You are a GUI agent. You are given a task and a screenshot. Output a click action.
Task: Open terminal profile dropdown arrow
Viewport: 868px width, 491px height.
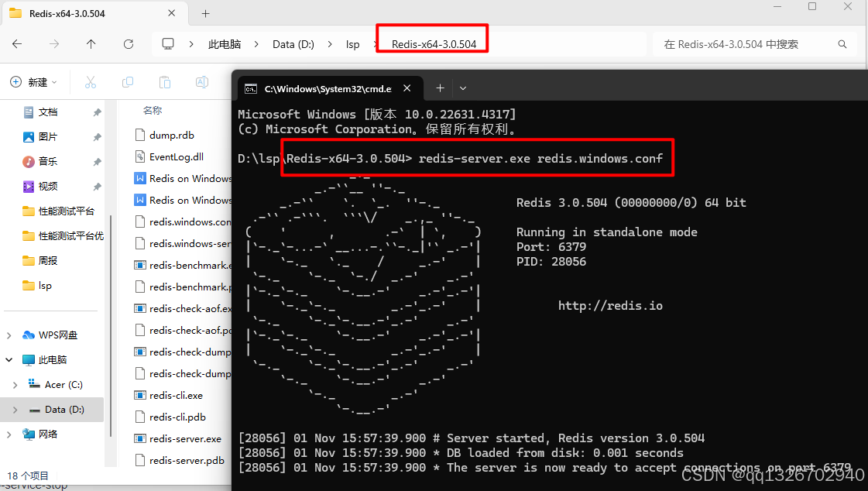pyautogui.click(x=463, y=88)
